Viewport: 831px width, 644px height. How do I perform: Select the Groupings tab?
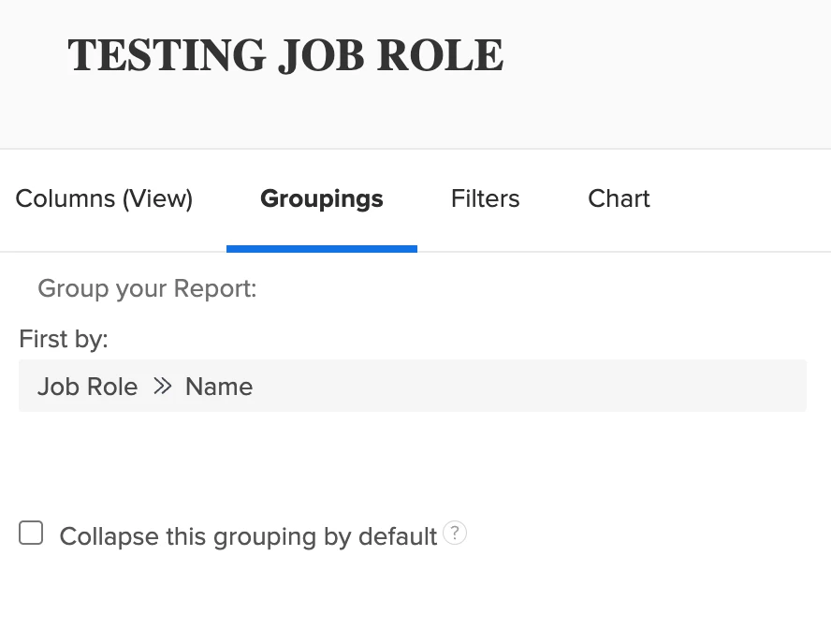tap(321, 200)
